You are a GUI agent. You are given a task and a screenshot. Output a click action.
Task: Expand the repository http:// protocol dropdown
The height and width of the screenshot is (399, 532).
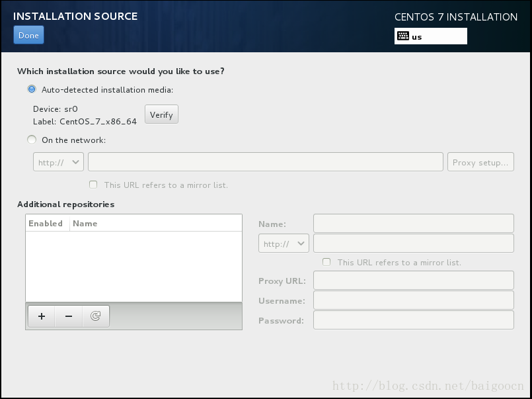[284, 244]
